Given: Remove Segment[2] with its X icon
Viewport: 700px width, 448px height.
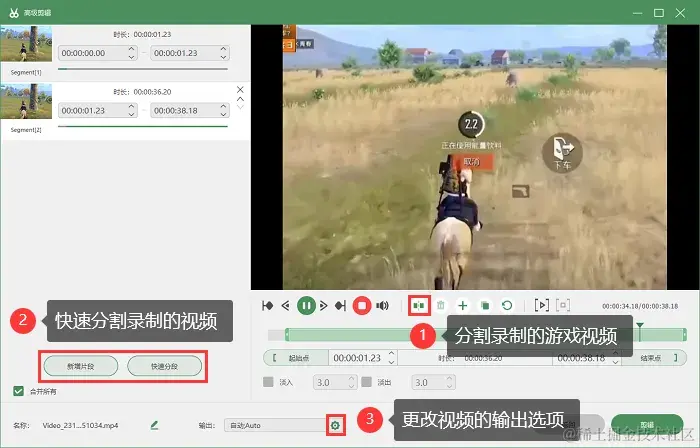Looking at the screenshot, I should [240, 90].
